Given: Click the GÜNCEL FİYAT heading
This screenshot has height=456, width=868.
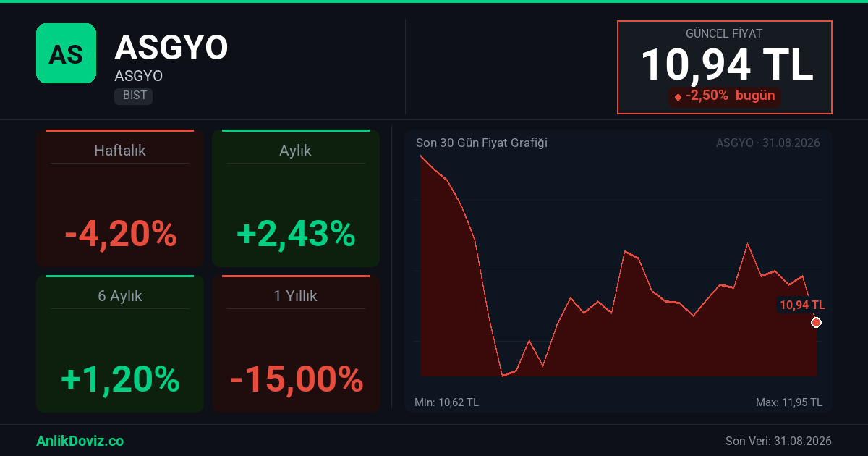Looking at the screenshot, I should pos(724,33).
